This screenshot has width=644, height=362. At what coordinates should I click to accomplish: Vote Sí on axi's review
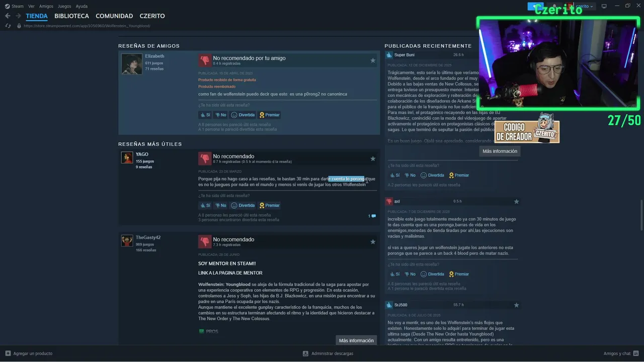click(x=395, y=275)
